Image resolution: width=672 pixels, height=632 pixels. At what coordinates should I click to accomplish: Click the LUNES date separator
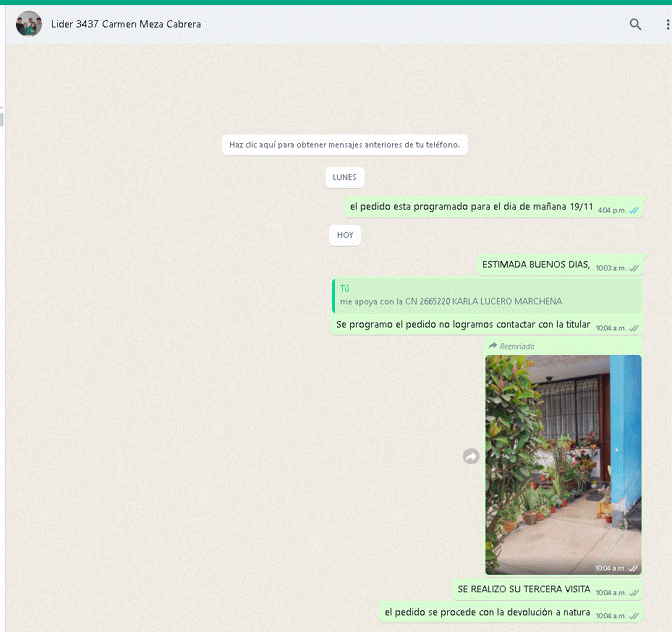(344, 177)
